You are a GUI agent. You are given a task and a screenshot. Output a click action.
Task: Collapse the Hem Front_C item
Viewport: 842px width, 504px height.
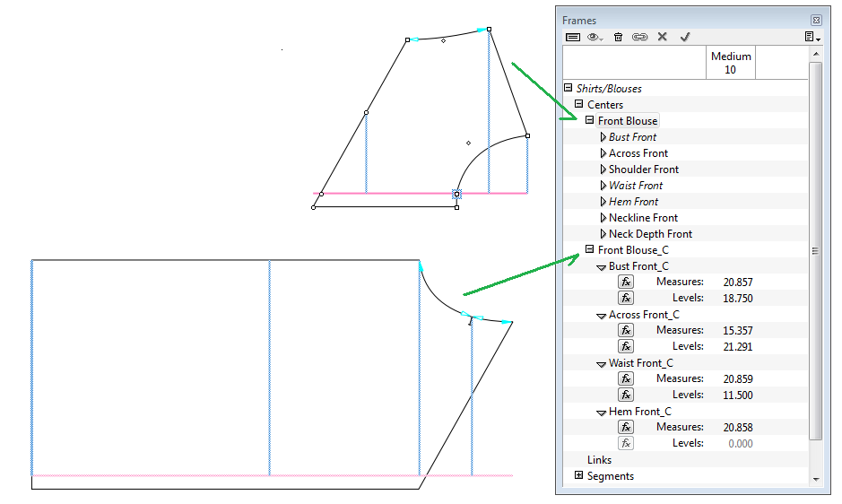(602, 413)
